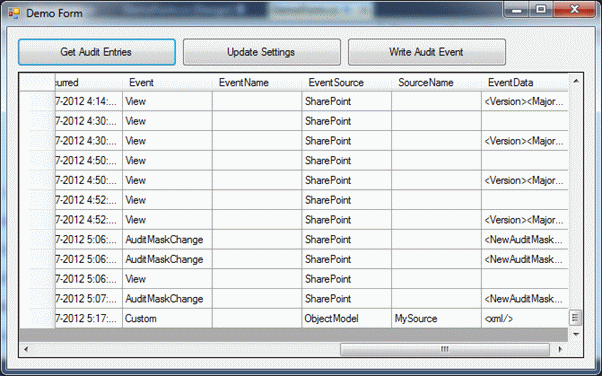602x376 pixels.
Task: Select the Custom event cell
Action: [x=167, y=318]
